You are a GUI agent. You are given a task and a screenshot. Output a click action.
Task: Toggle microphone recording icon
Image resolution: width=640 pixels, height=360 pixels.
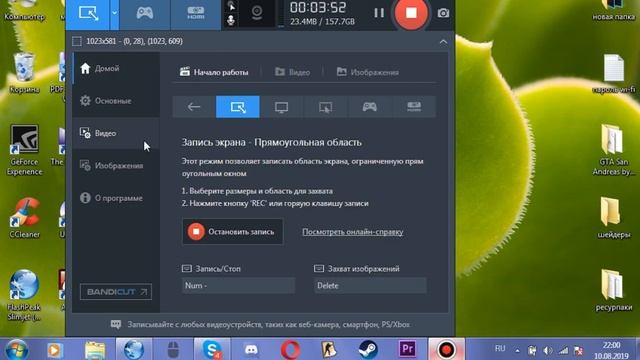click(231, 20)
